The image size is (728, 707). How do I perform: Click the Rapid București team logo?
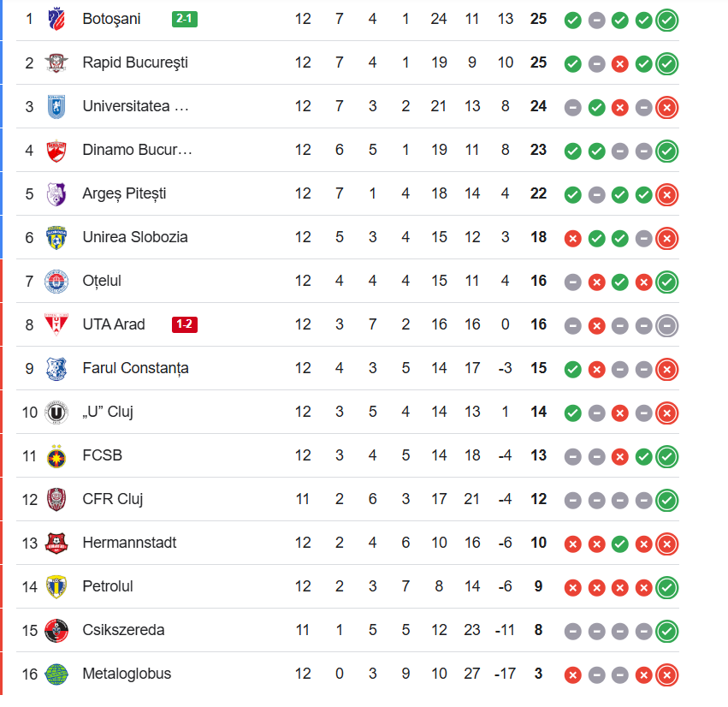point(56,62)
